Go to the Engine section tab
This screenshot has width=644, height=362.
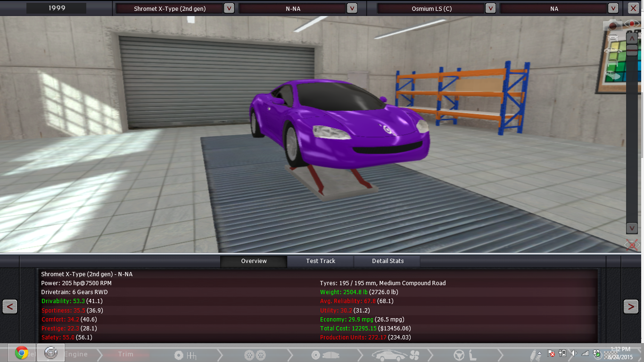coord(76,354)
